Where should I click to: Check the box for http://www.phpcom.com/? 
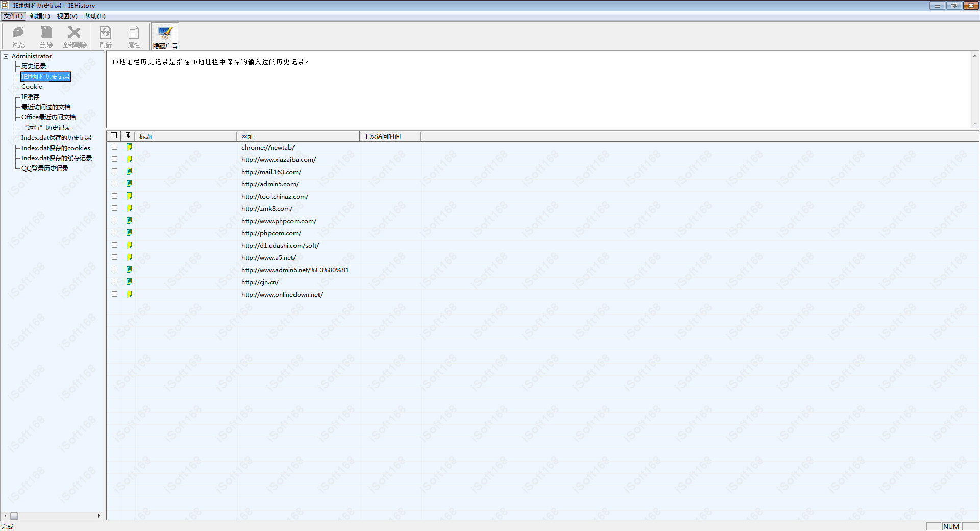pos(114,221)
